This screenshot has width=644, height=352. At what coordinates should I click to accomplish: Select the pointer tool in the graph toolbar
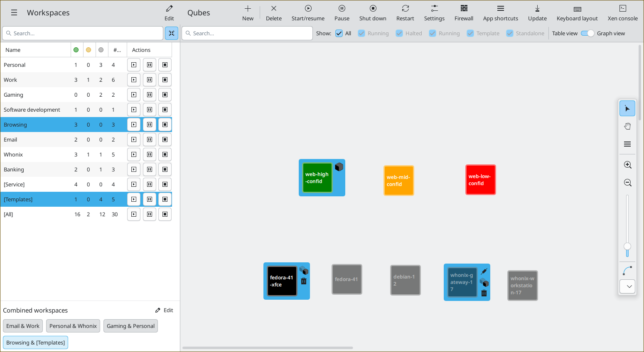[627, 108]
